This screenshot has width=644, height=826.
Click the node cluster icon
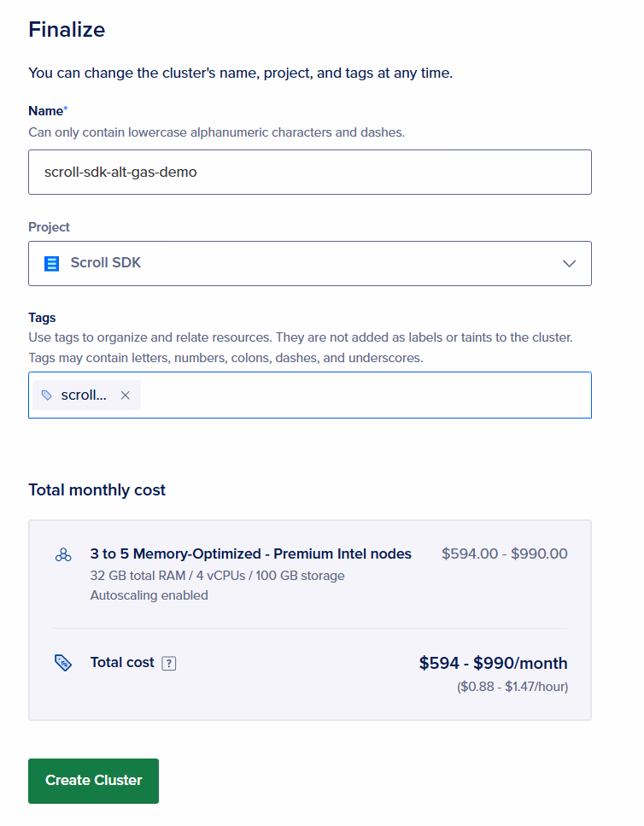pos(63,555)
